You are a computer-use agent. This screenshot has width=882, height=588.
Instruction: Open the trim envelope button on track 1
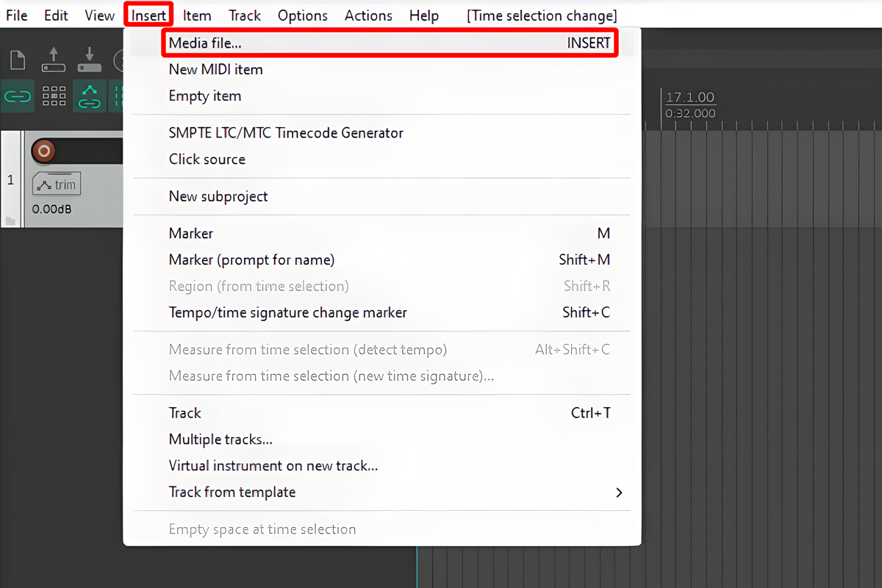point(57,185)
